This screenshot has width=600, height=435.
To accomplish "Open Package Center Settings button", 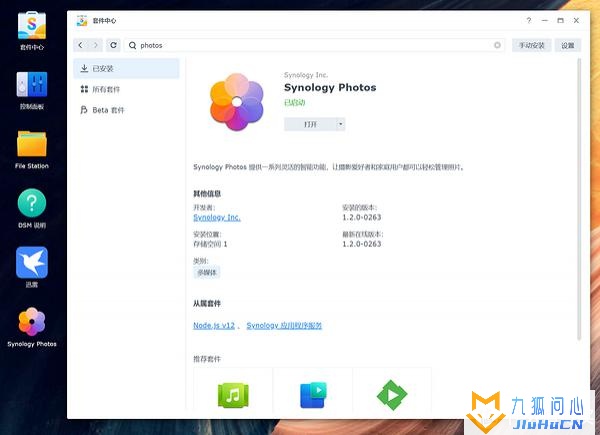I will click(x=568, y=45).
